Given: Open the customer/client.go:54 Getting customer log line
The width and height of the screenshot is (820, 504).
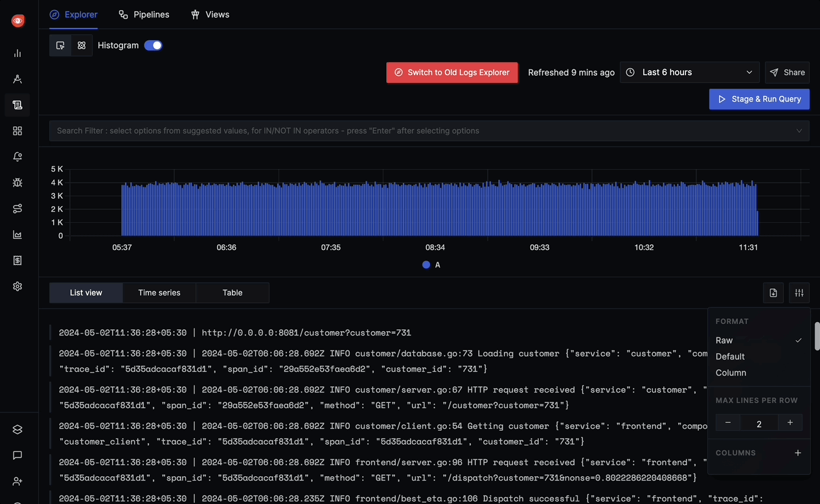Looking at the screenshot, I should 379,434.
